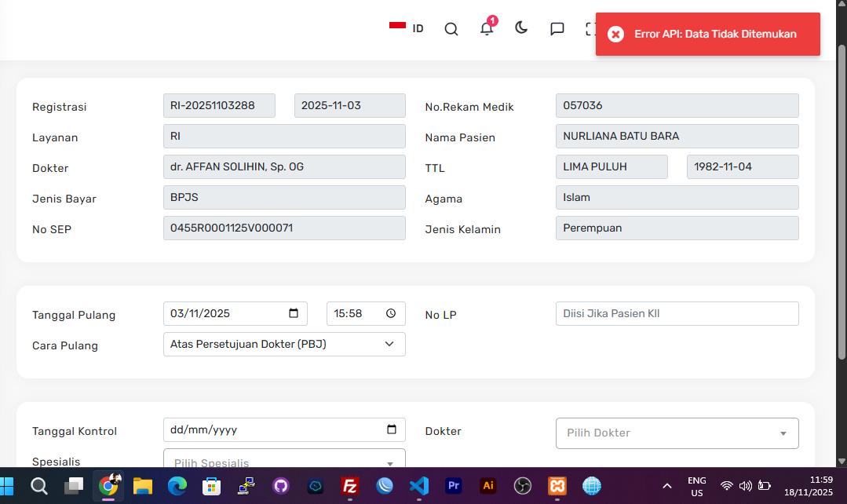Launch Microsoft Edge from the taskbar
847x504 pixels.
tap(177, 486)
